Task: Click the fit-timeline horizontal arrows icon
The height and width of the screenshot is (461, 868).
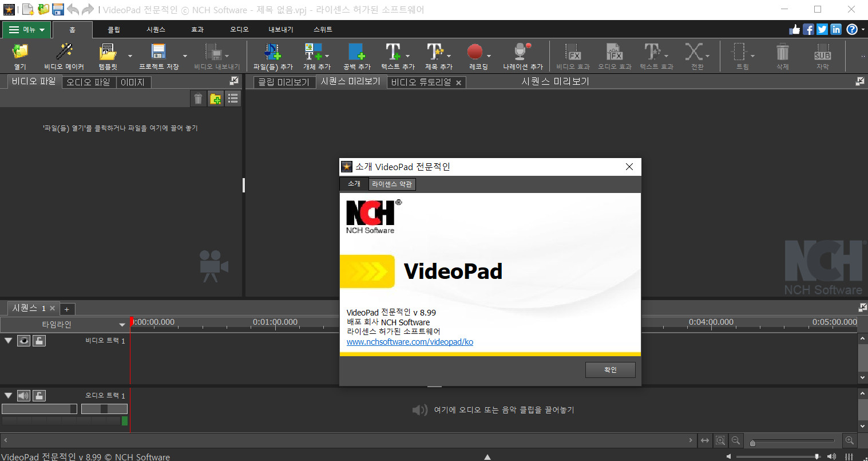Action: click(x=705, y=440)
